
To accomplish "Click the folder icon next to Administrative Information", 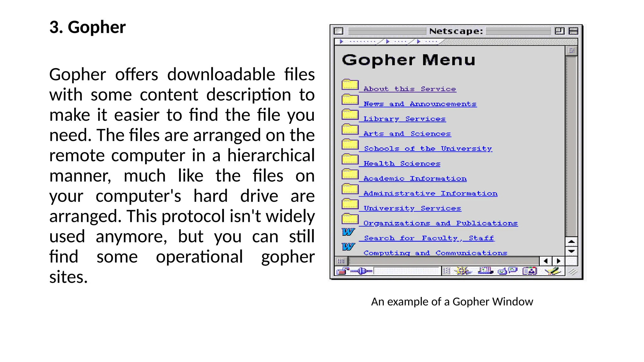I will pyautogui.click(x=350, y=189).
